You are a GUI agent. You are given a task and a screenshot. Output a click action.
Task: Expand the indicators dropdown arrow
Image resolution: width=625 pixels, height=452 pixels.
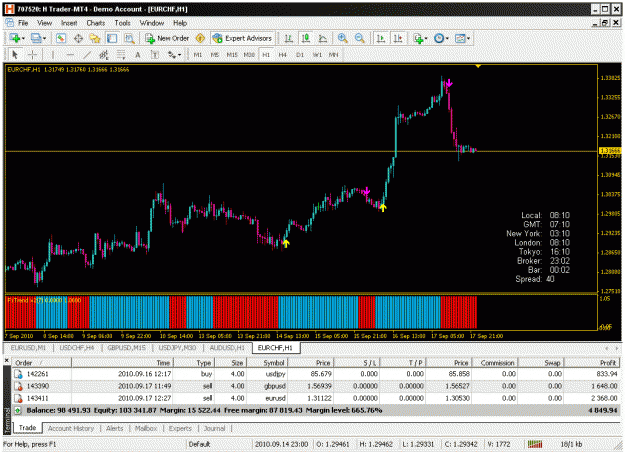[426, 39]
